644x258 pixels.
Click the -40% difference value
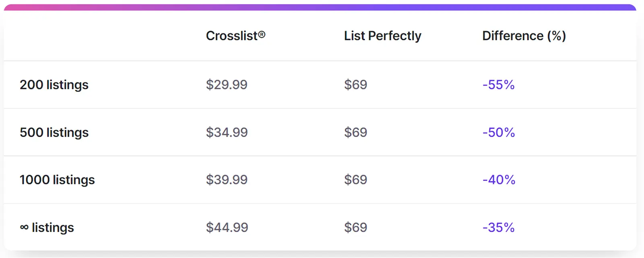pos(499,180)
